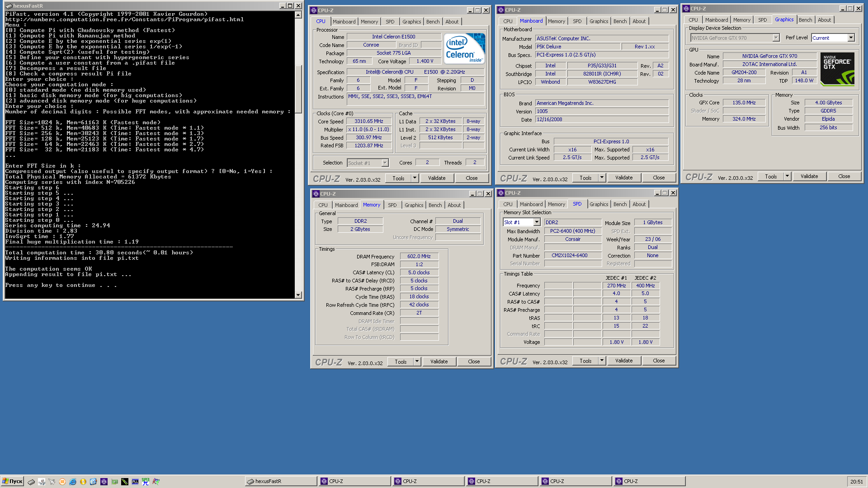
Task: Launch Internet Explorer from quick launch
Action: [73, 482]
